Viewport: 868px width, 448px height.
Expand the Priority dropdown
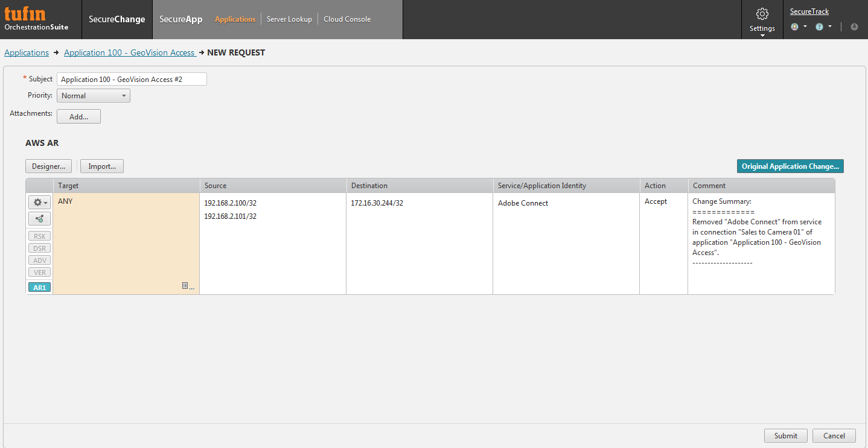[x=94, y=96]
